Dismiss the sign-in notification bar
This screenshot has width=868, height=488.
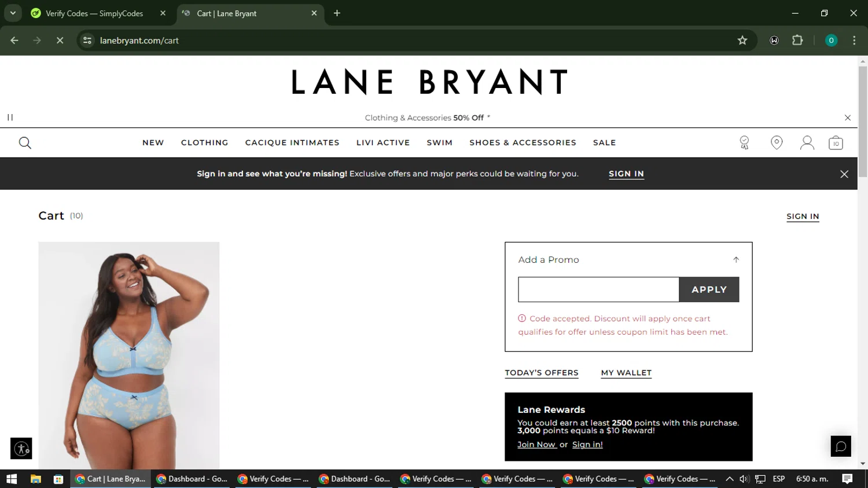[x=844, y=174]
